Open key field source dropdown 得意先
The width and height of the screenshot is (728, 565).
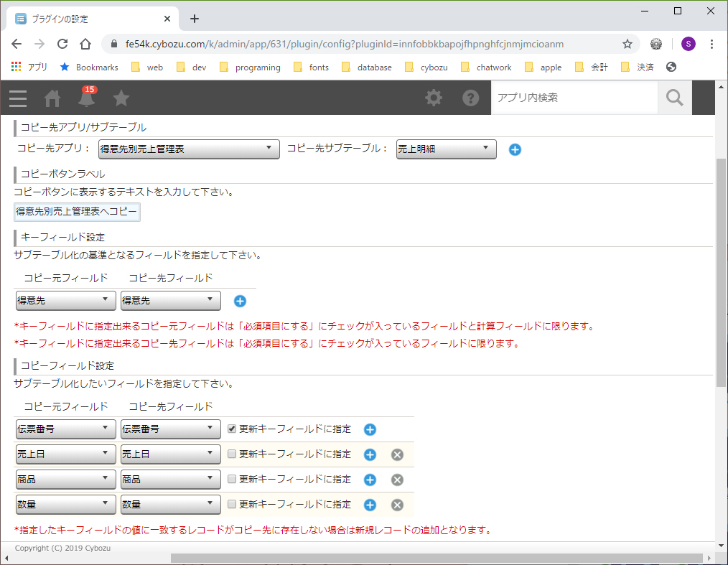point(65,300)
